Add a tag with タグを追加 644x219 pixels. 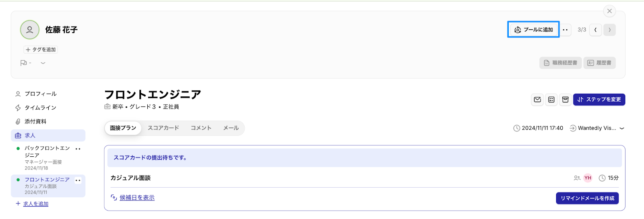(41, 50)
